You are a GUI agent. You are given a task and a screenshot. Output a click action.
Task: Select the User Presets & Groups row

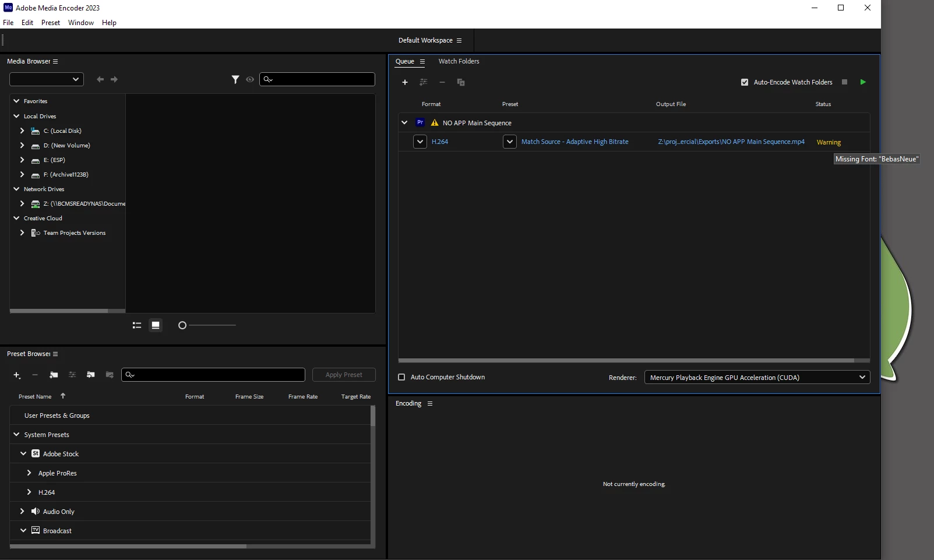pyautogui.click(x=190, y=415)
